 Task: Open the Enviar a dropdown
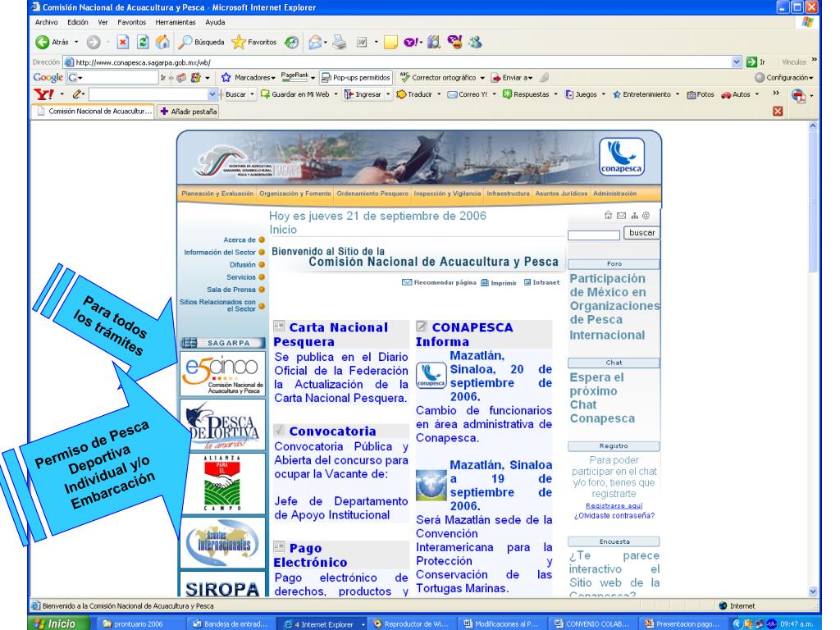pyautogui.click(x=512, y=78)
